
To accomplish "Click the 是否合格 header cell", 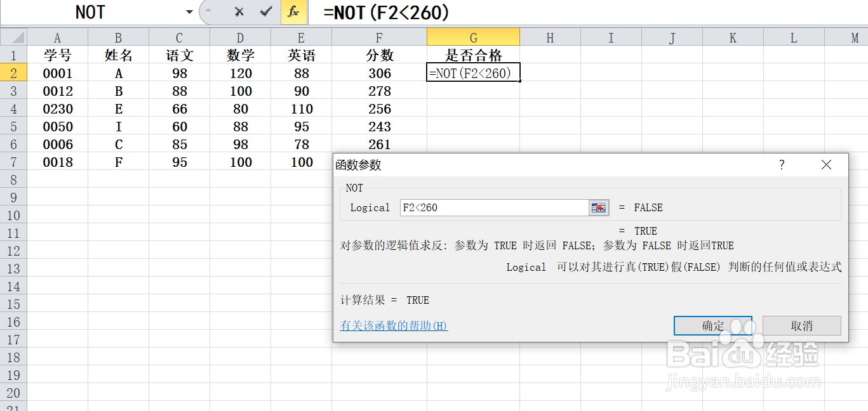I will pos(473,55).
